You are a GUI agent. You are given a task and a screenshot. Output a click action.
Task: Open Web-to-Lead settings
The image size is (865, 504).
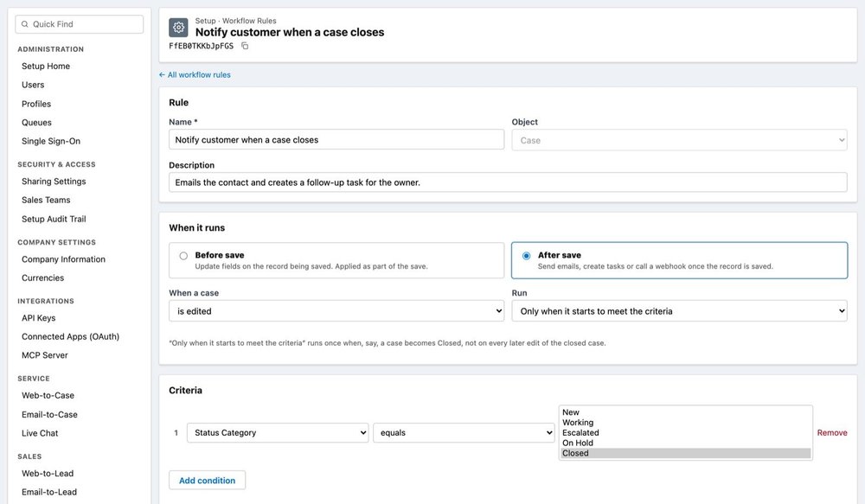[48, 474]
